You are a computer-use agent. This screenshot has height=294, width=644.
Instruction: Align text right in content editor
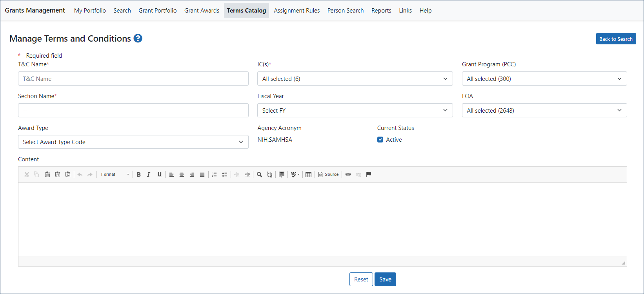click(x=192, y=175)
